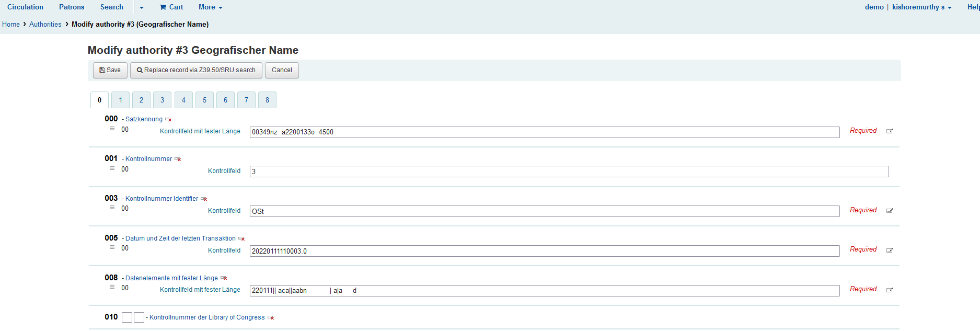The width and height of the screenshot is (980, 331).
Task: Open the Circulation menu
Action: click(25, 7)
